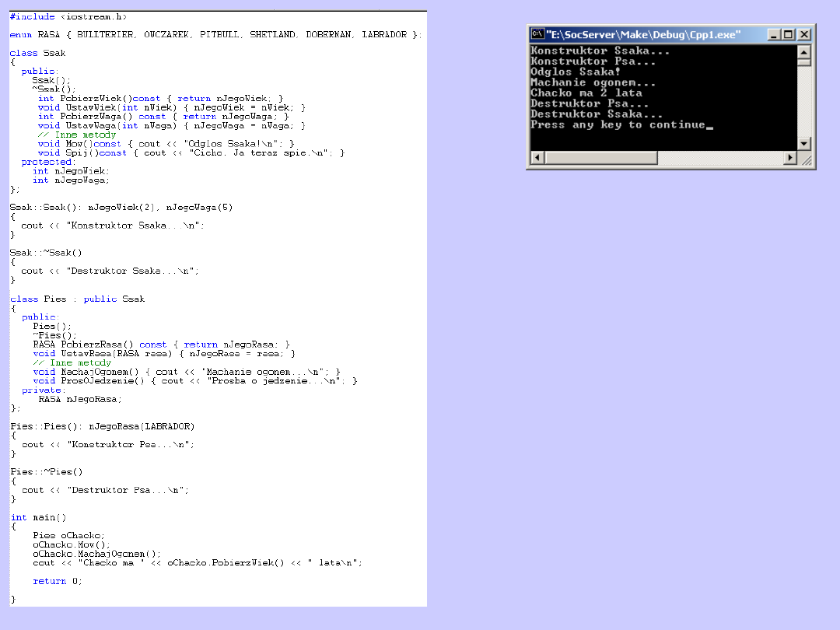Click the statement "Pies oChacko;"

[x=68, y=536]
